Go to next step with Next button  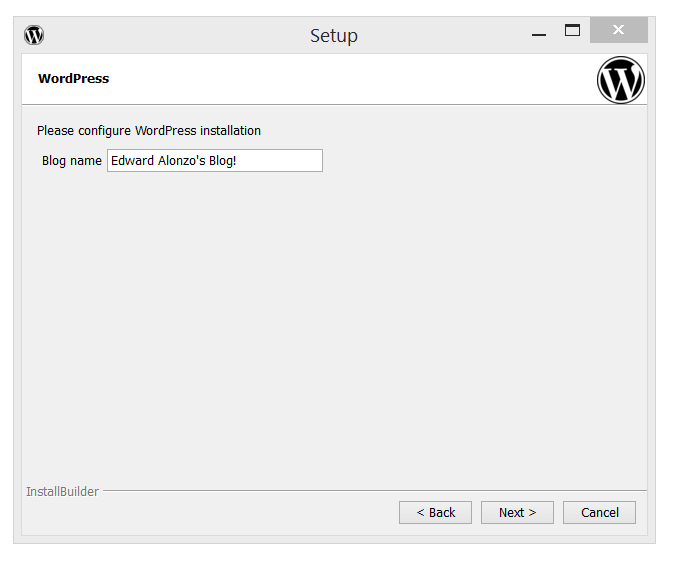[517, 512]
